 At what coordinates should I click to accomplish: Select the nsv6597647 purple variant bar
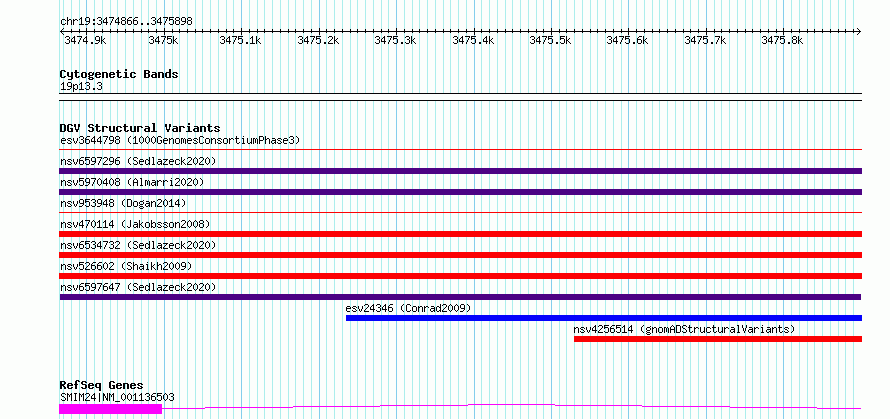point(460,297)
